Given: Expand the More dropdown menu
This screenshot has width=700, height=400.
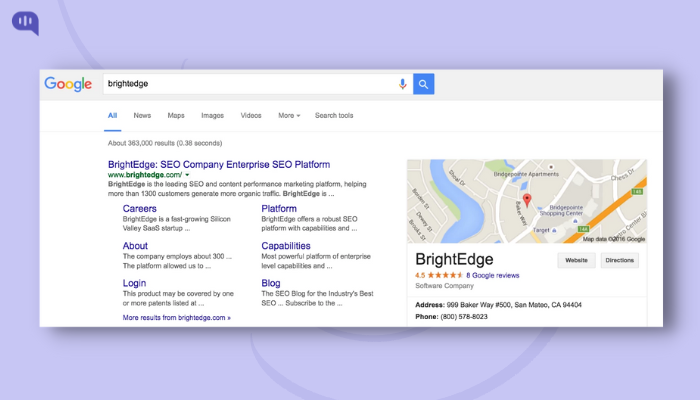Looking at the screenshot, I should tap(288, 115).
